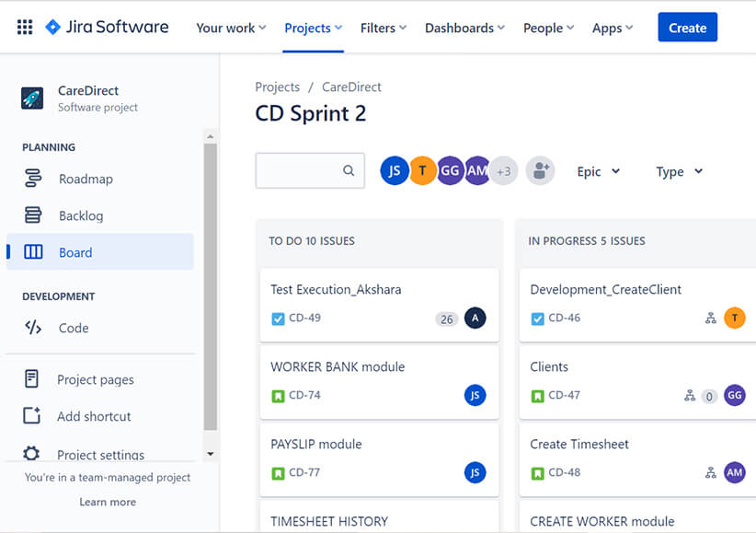756x533 pixels.
Task: Click the blue Create button
Action: point(688,28)
